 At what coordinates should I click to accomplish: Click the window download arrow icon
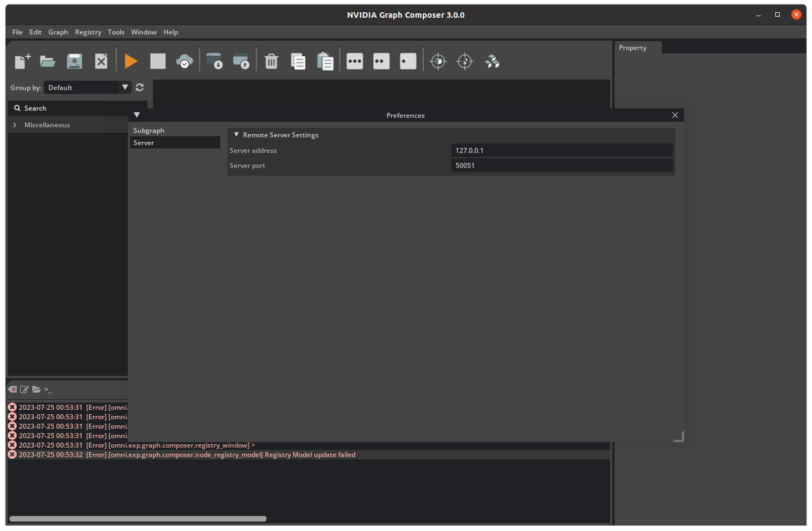tap(215, 61)
